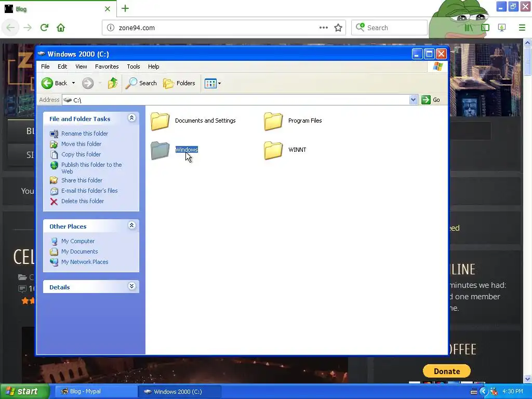532x399 pixels.
Task: Open the Help menu
Action: tap(153, 66)
